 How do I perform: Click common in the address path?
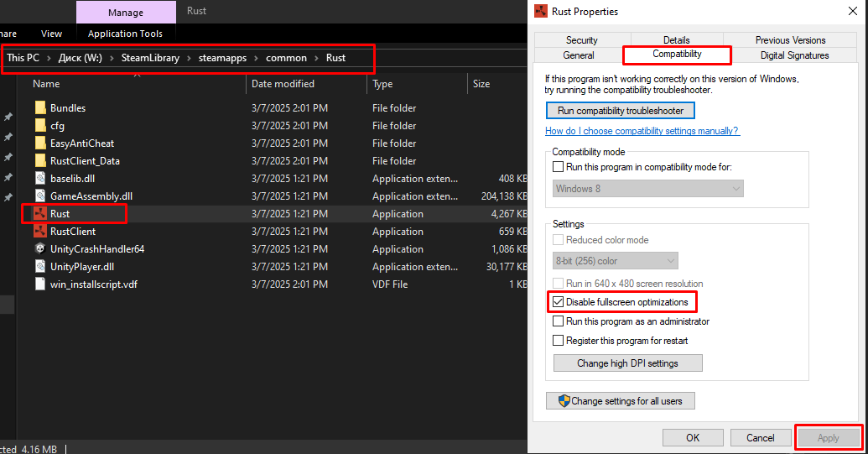coord(286,58)
